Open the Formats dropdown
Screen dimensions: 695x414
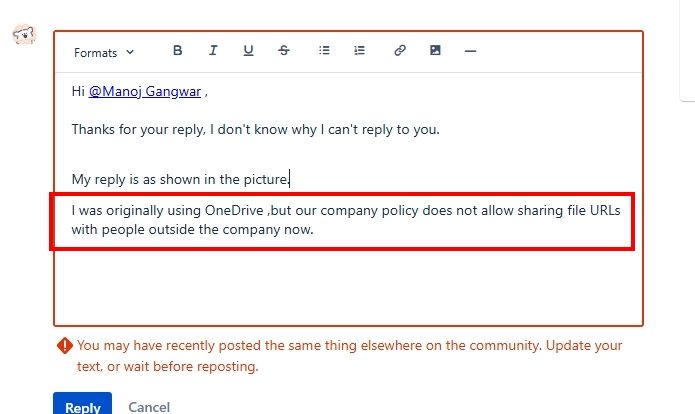pos(104,52)
